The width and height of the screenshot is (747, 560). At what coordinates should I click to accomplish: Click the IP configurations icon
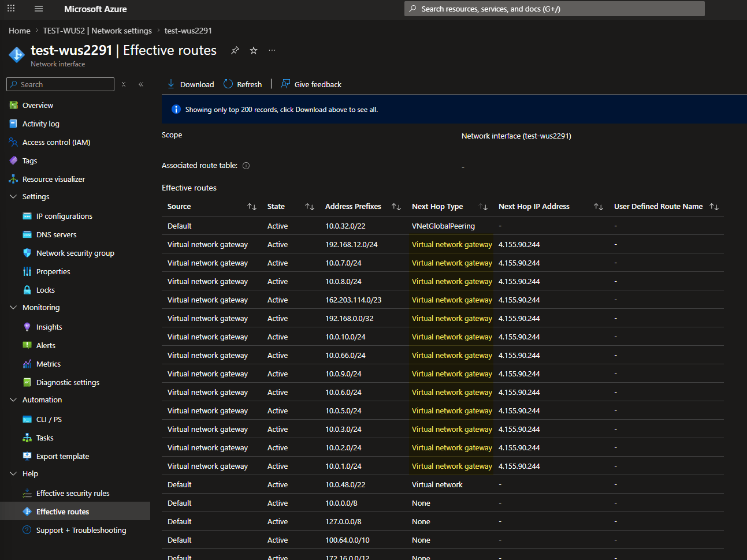point(27,216)
